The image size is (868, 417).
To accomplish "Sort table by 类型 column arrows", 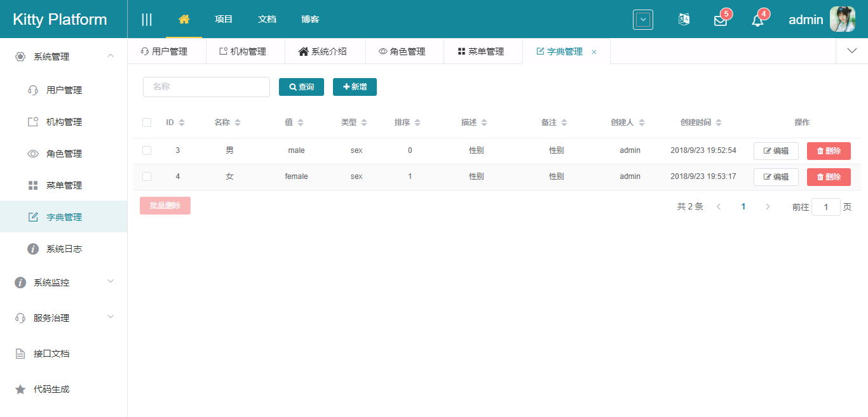I will 363,122.
